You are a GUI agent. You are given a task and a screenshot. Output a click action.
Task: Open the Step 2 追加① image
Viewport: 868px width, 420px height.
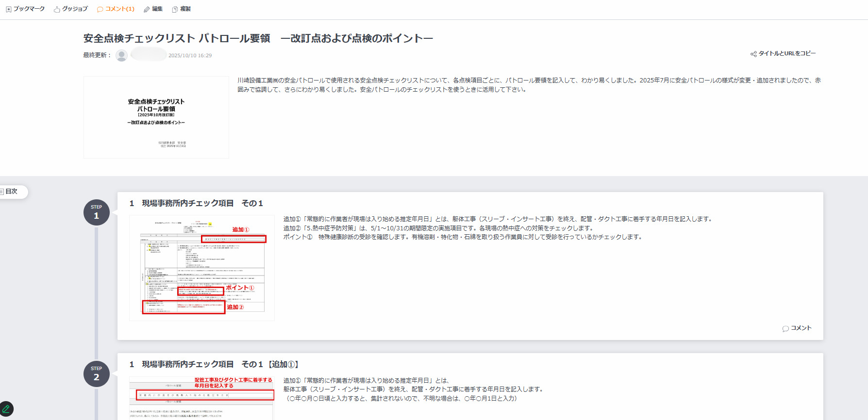(x=202, y=398)
